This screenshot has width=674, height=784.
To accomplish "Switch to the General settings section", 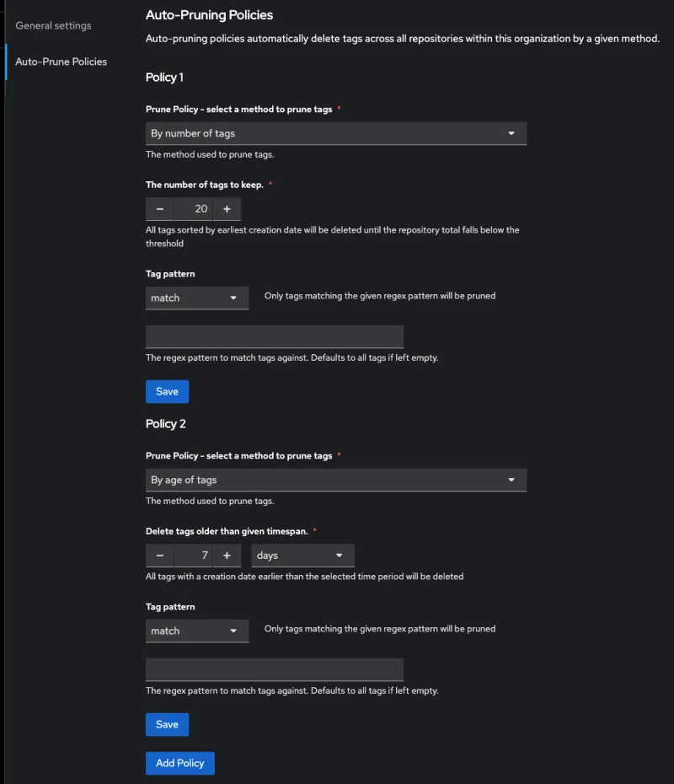I will tap(51, 25).
